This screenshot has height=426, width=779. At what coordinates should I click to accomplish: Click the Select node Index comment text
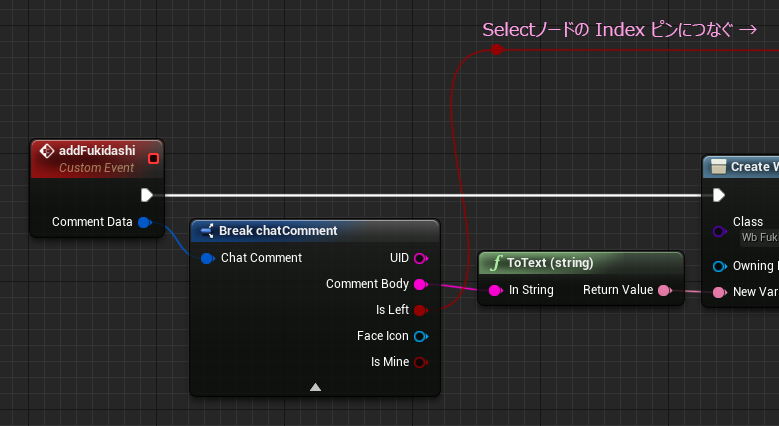(x=619, y=30)
